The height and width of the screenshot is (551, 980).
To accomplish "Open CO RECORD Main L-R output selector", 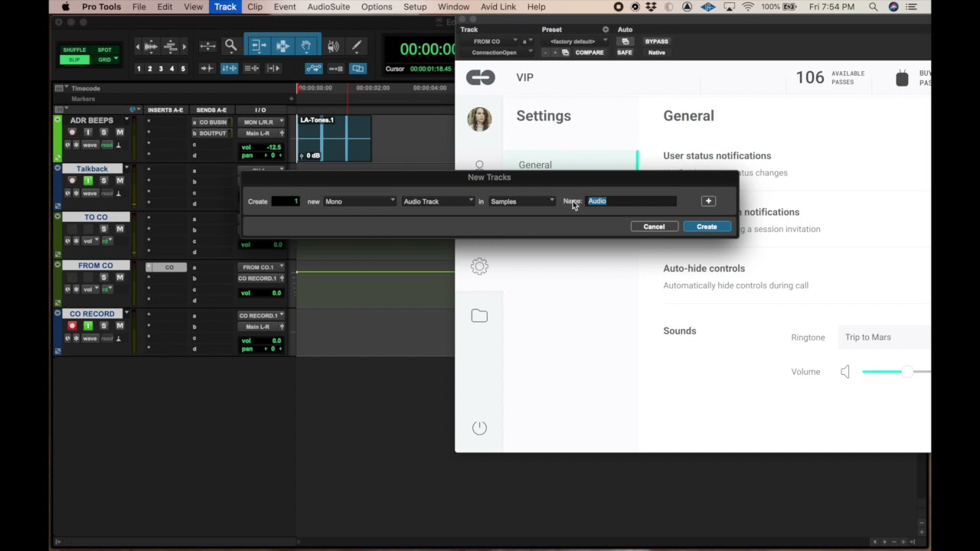I will pyautogui.click(x=260, y=327).
